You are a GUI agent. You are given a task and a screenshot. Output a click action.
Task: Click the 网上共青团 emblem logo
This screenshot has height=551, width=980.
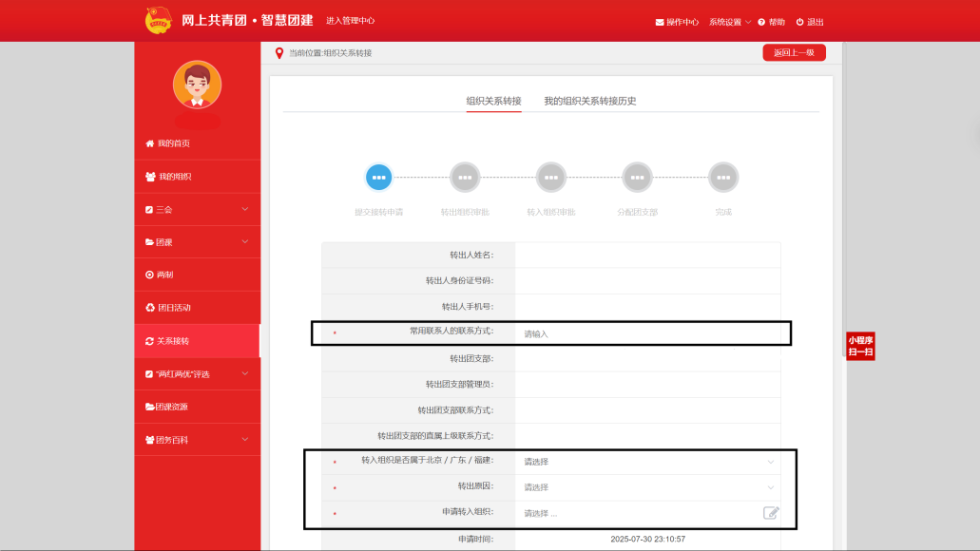(158, 20)
